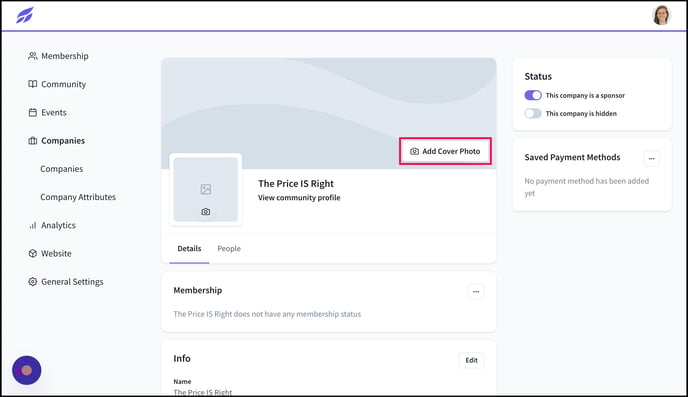Click the Edit button in Info
Image resolution: width=688 pixels, height=397 pixels.
(x=472, y=360)
